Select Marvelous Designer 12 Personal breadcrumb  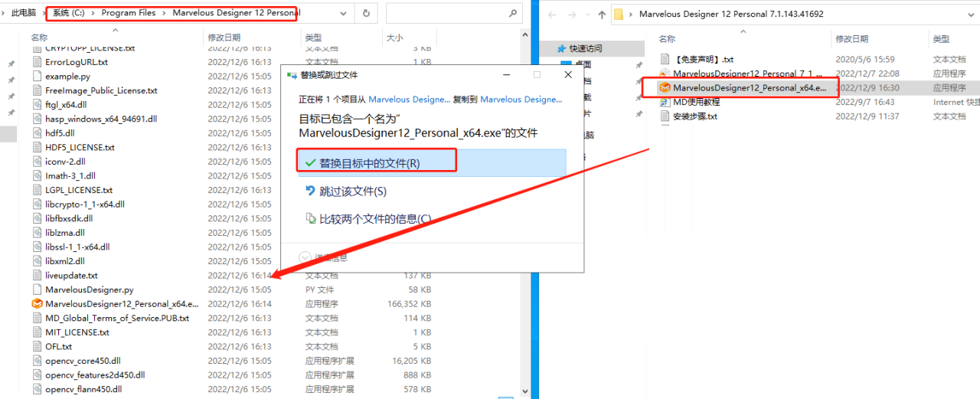tap(237, 13)
